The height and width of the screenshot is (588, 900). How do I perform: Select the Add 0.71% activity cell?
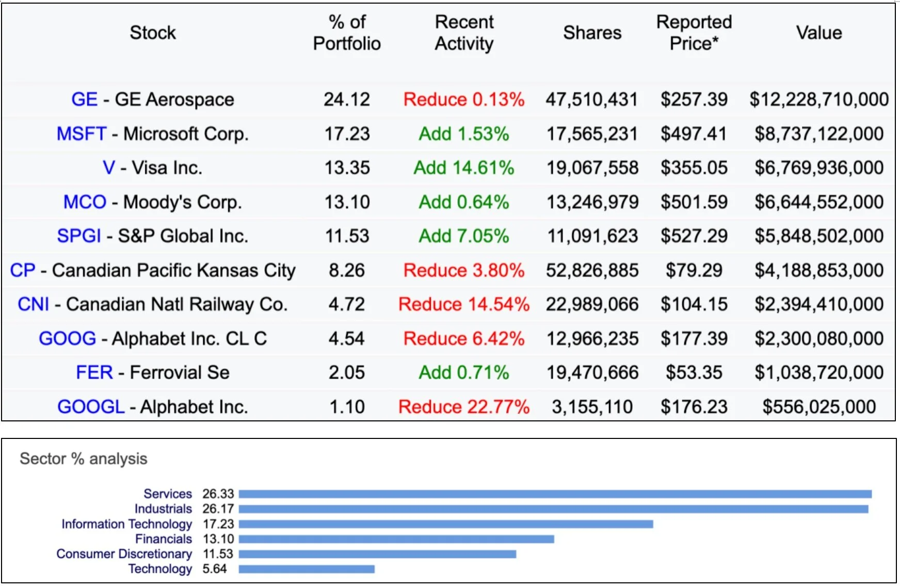click(464, 372)
